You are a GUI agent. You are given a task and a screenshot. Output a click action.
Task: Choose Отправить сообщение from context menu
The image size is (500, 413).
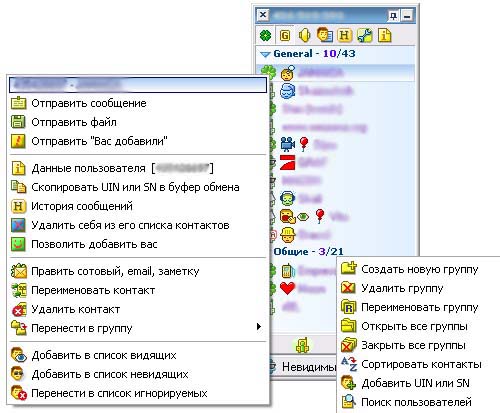click(x=138, y=103)
